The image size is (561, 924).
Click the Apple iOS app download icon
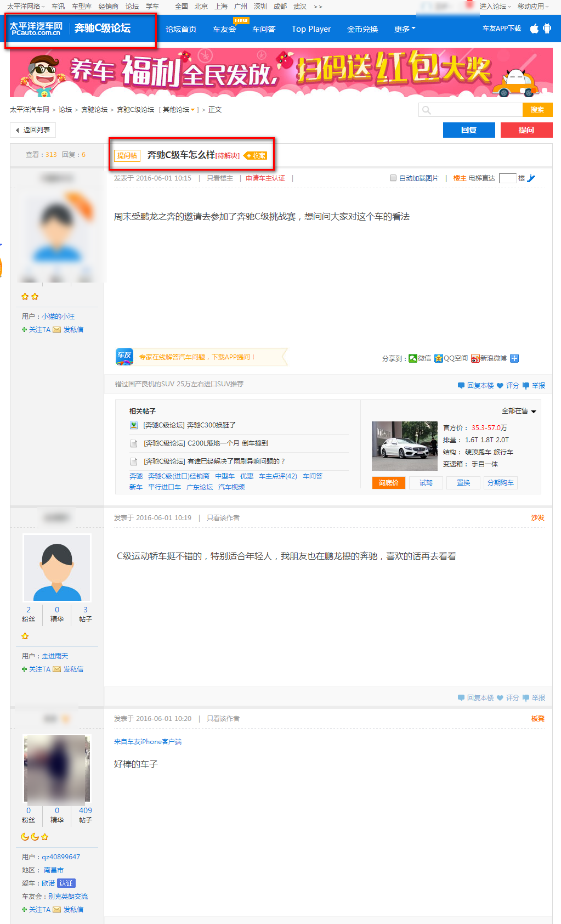534,29
